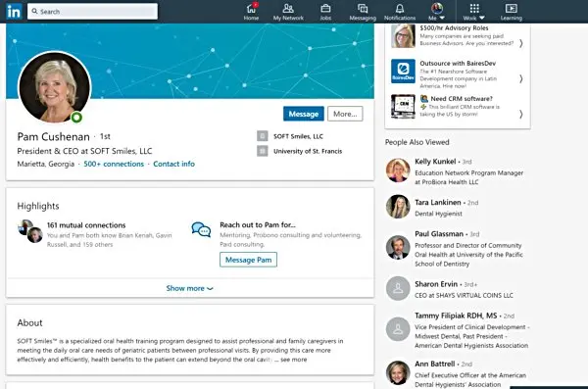Click the 'Marietta, Georgia' location text
The height and width of the screenshot is (389, 588).
[46, 164]
